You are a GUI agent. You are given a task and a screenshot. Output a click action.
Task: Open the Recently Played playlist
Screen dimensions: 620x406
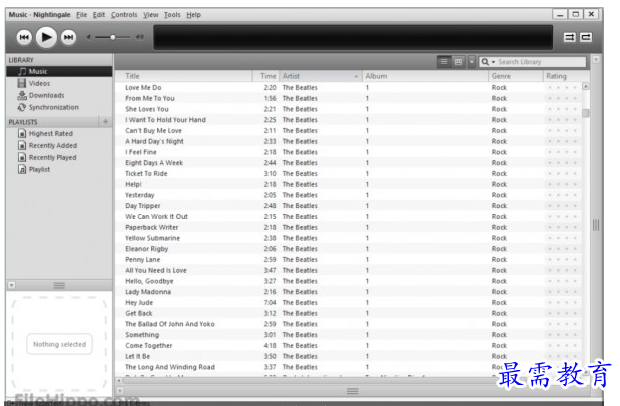[59, 157]
